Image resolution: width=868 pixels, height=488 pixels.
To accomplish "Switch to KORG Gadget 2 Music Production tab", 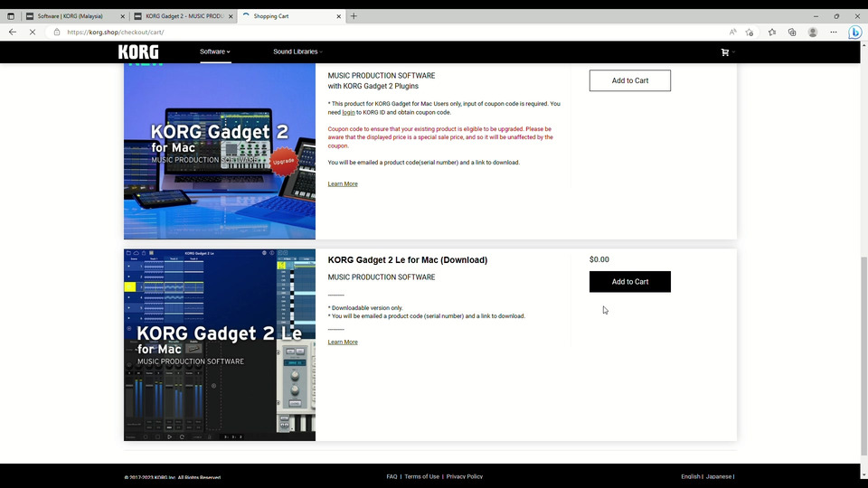I will pyautogui.click(x=184, y=16).
